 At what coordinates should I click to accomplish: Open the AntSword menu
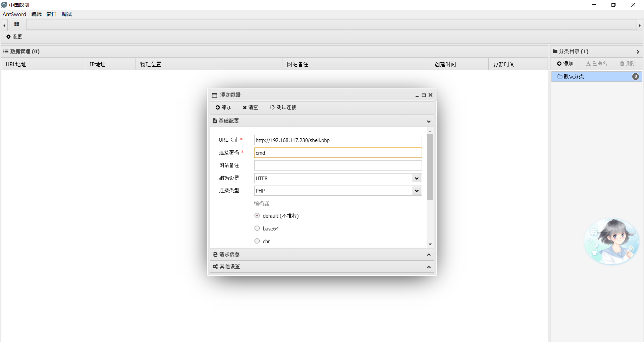pos(14,14)
